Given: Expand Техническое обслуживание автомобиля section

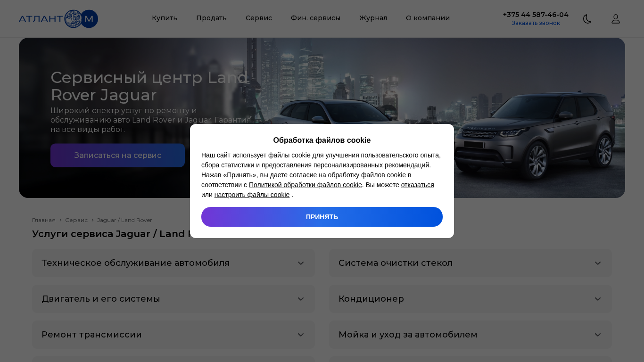Looking at the screenshot, I should (x=173, y=263).
